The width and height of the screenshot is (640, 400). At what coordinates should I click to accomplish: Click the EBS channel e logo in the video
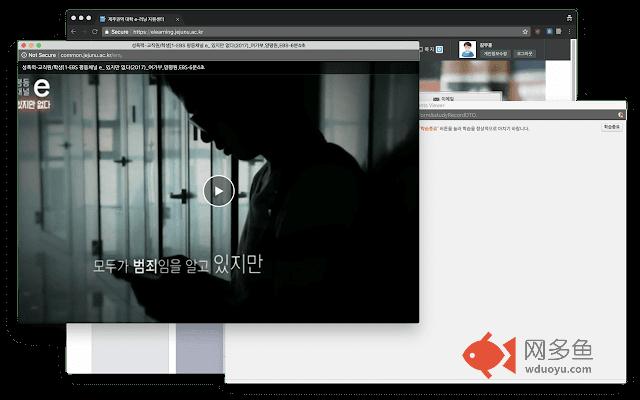tap(42, 87)
